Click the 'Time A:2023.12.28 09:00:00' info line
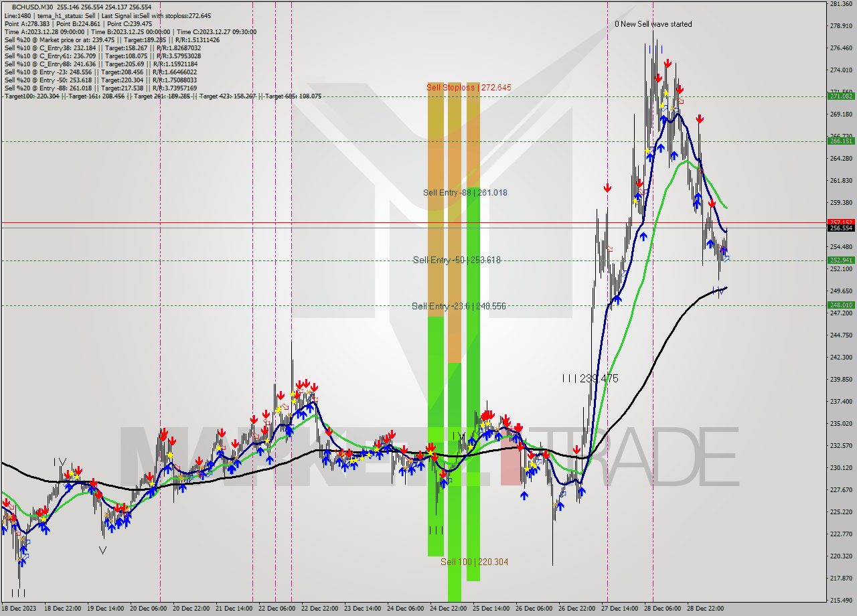 tap(130, 31)
